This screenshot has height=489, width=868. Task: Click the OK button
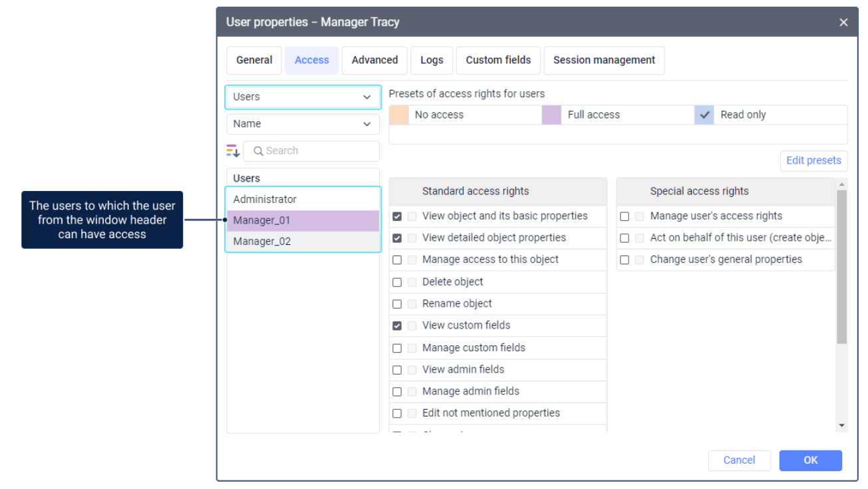tap(810, 460)
